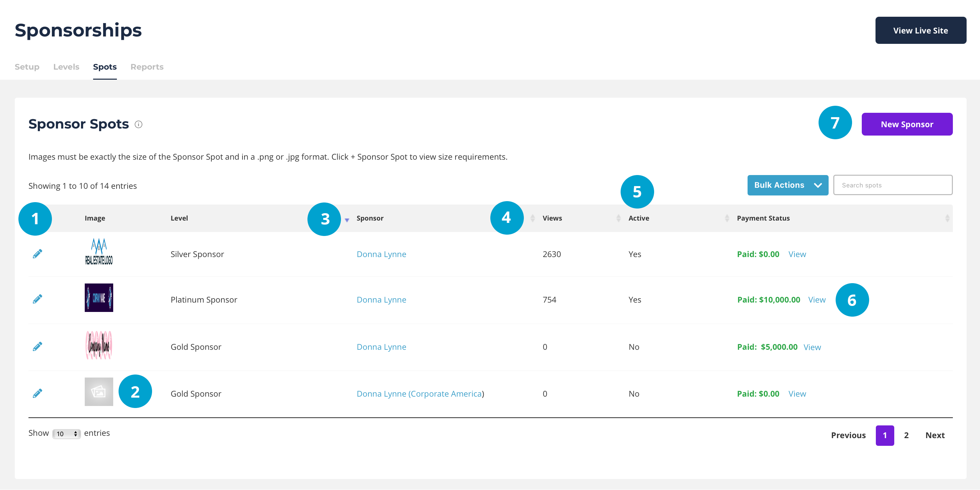980x490 pixels.
Task: Edit the Corporate America sponsor spot
Action: [x=37, y=394]
